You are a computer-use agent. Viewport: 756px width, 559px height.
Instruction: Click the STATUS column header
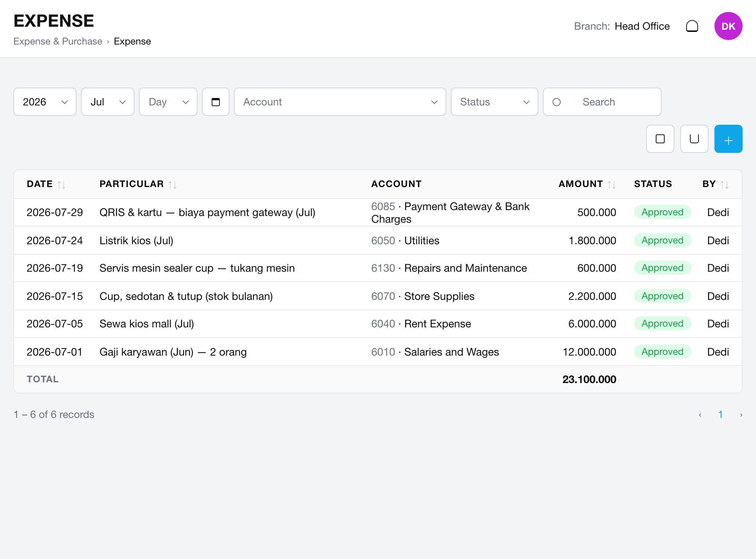click(653, 184)
